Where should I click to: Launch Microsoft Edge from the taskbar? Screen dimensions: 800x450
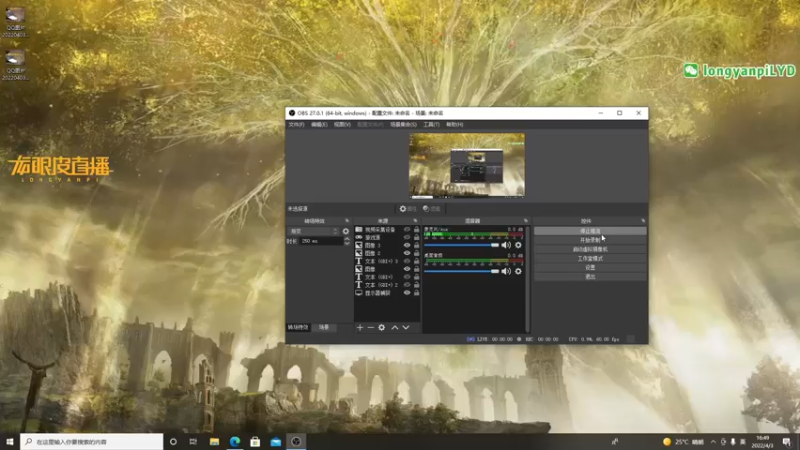coord(235,441)
